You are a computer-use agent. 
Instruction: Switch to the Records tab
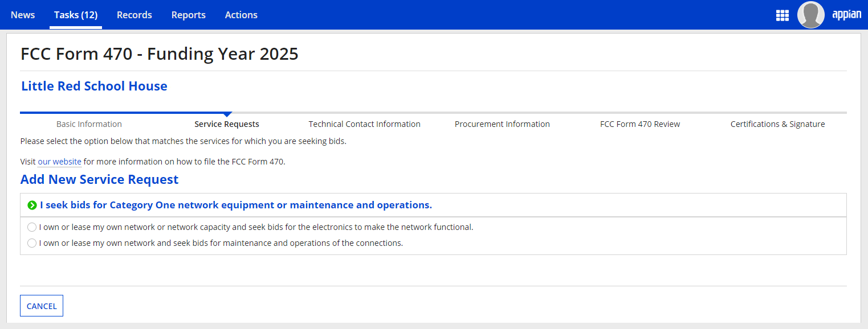click(x=135, y=15)
